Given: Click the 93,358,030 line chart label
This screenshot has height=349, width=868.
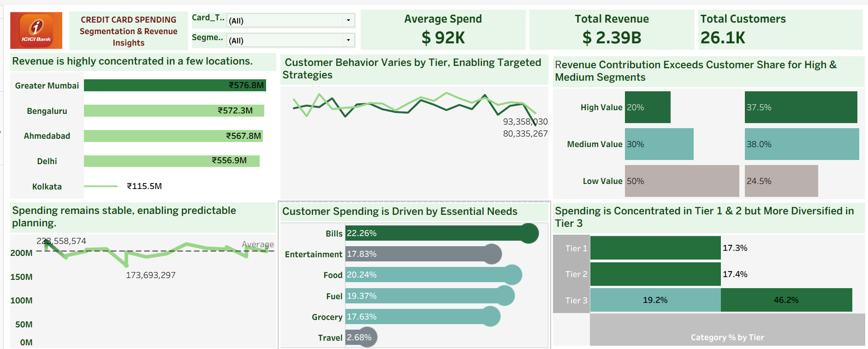Looking at the screenshot, I should pyautogui.click(x=525, y=122).
